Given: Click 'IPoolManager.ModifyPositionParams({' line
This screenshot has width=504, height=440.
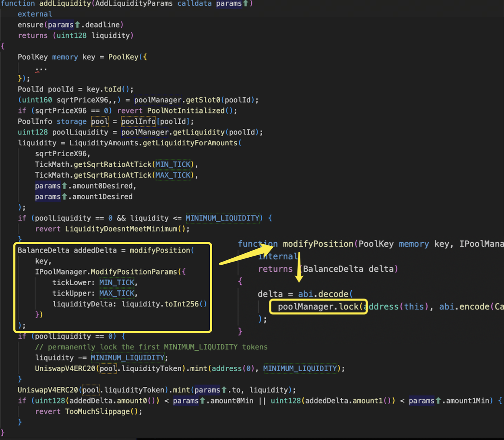Looking at the screenshot, I should [x=110, y=272].
